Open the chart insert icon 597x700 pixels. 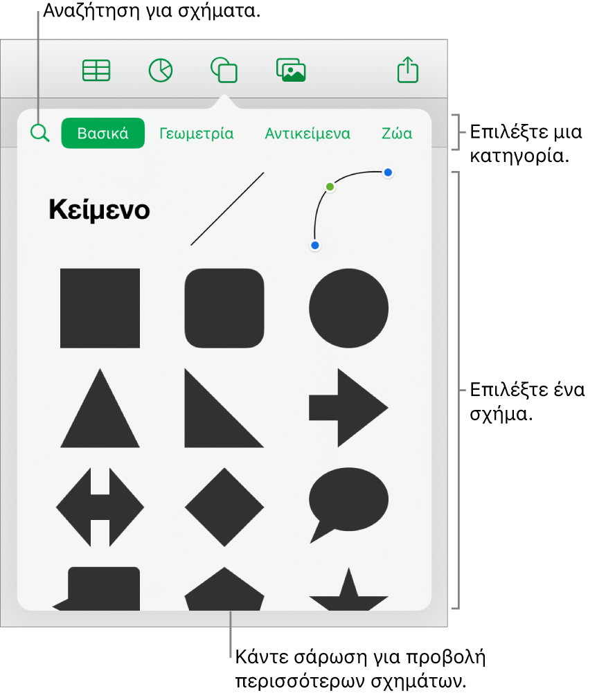pyautogui.click(x=160, y=71)
